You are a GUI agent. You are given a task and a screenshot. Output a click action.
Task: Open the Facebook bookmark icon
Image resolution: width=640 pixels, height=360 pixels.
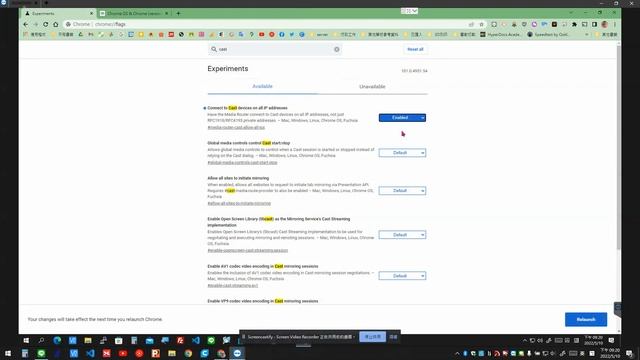282,35
